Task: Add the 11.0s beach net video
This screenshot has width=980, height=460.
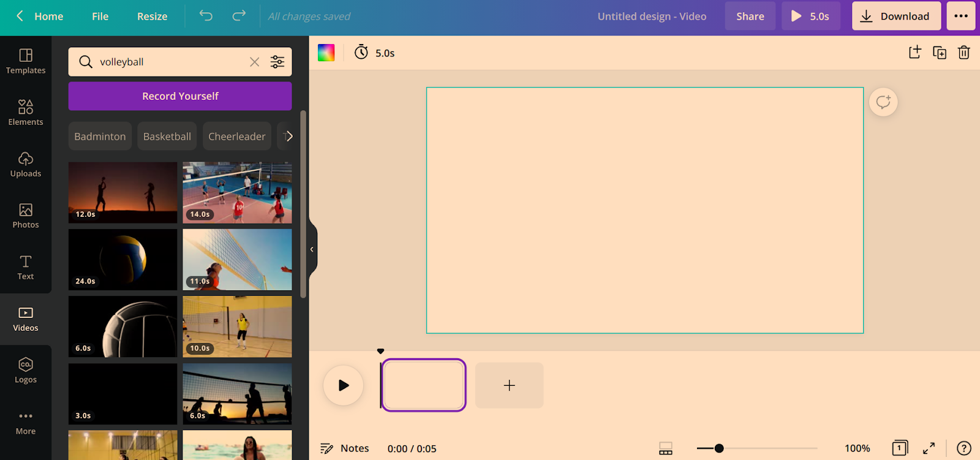Action: pyautogui.click(x=237, y=260)
